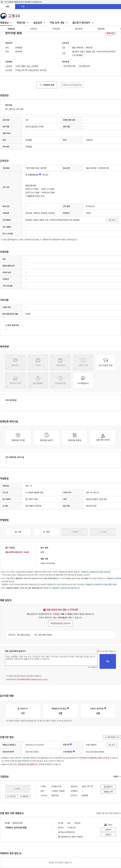Screen dimensions: 121x868
Task: Expand the 채용정보 menu
Action: pos(6,23)
